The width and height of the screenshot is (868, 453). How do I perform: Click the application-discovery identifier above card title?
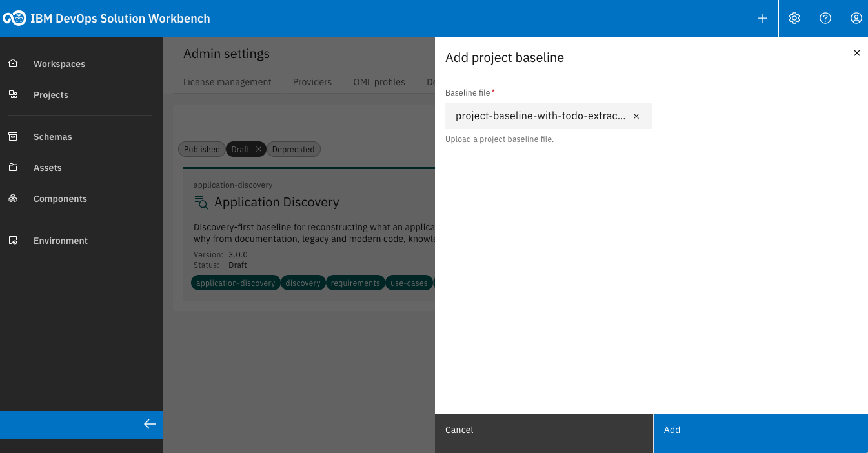point(233,185)
